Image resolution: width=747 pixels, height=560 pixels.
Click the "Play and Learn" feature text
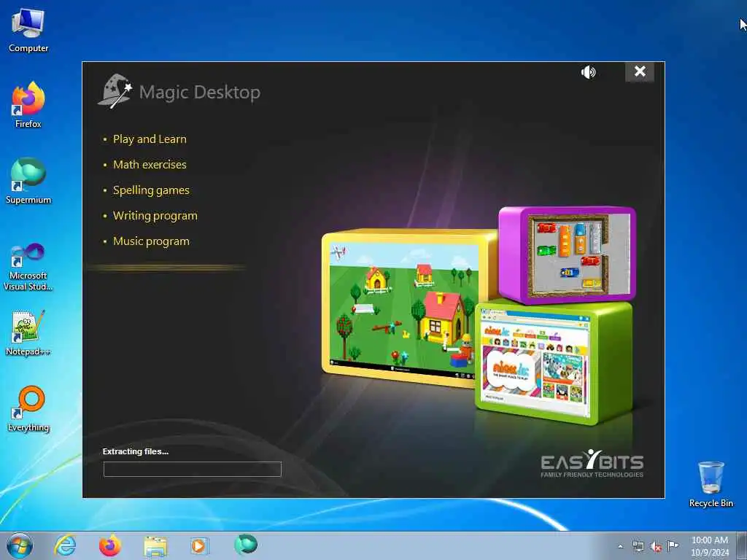[x=150, y=139]
